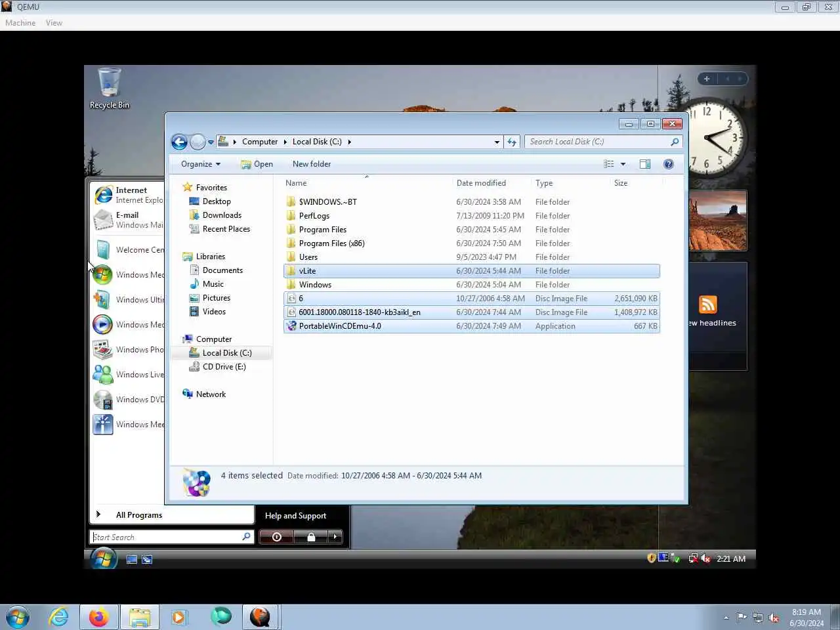Expand All Programs in Start menu
Image resolution: width=840 pixels, height=630 pixels.
pyautogui.click(x=139, y=515)
